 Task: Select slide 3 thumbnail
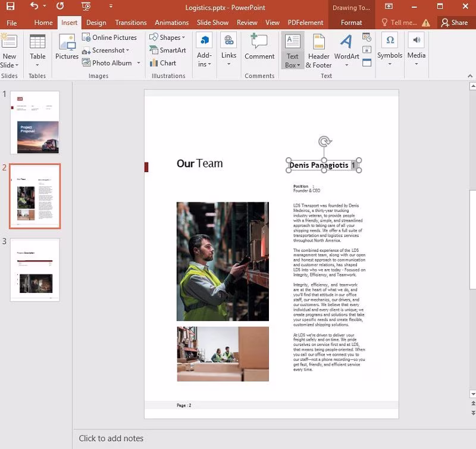coord(35,270)
